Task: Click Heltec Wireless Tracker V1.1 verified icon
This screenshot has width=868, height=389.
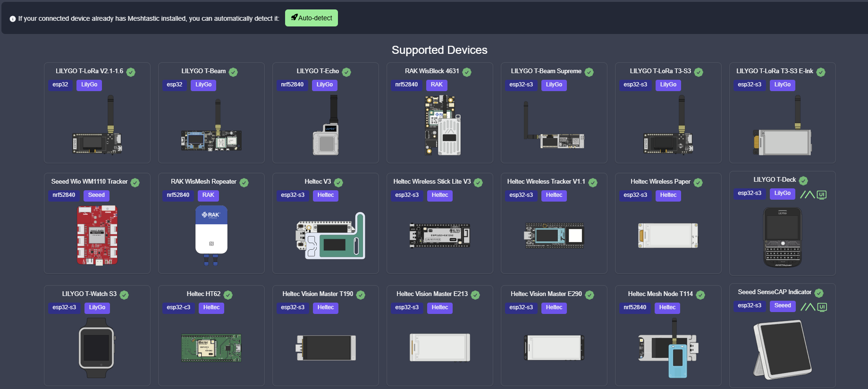Action: click(x=593, y=183)
